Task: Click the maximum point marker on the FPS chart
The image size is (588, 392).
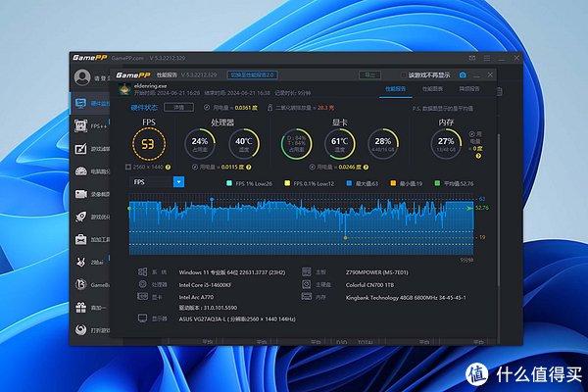Action: [212, 199]
